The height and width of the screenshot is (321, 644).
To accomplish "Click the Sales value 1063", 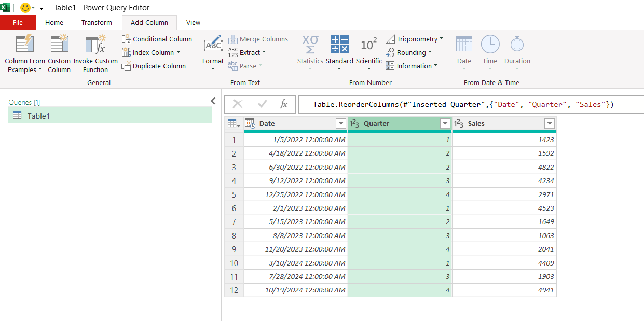I will 504,235.
